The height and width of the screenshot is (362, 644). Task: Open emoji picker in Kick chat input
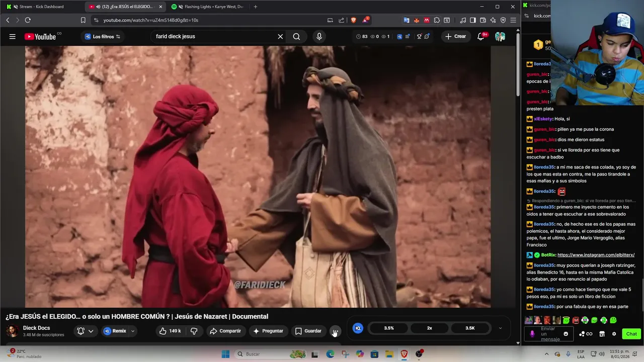(566, 334)
